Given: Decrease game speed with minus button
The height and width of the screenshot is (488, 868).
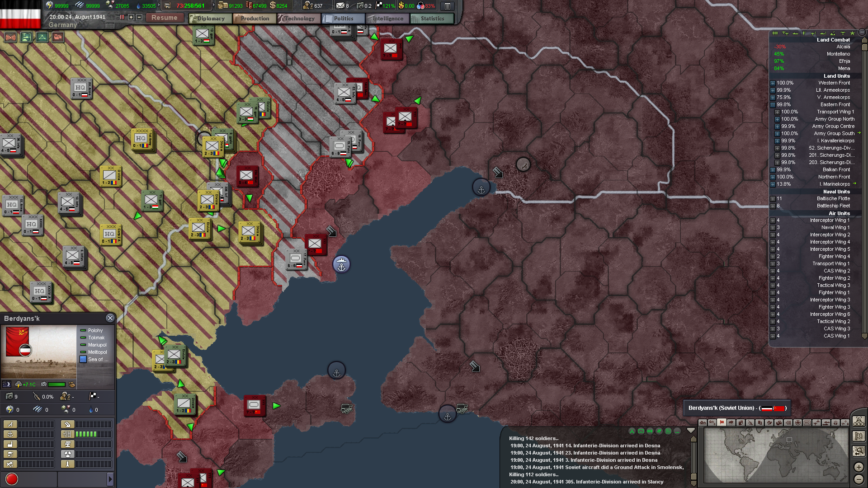Looking at the screenshot, I should (x=139, y=17).
